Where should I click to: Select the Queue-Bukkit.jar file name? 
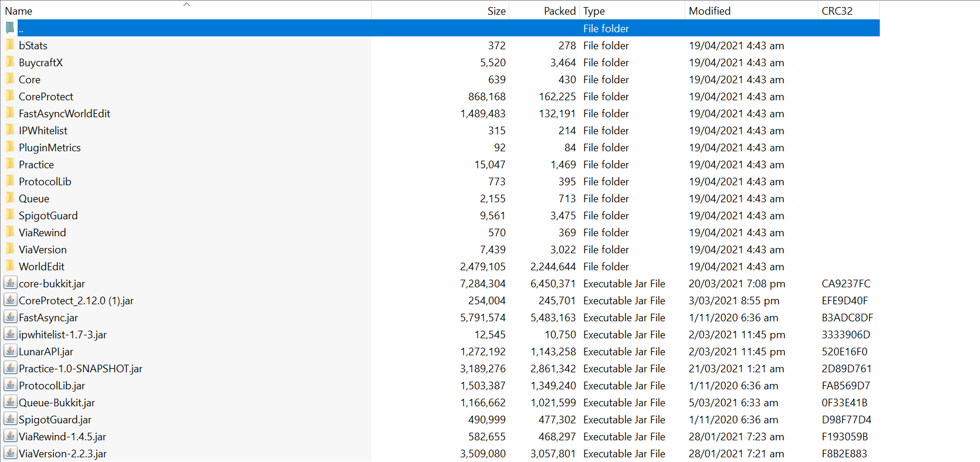(57, 403)
